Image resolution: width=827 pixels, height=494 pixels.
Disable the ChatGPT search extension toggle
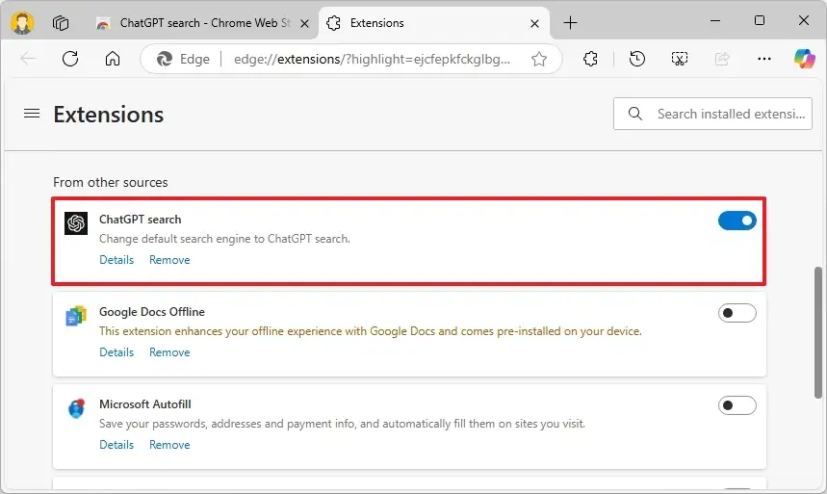click(737, 220)
